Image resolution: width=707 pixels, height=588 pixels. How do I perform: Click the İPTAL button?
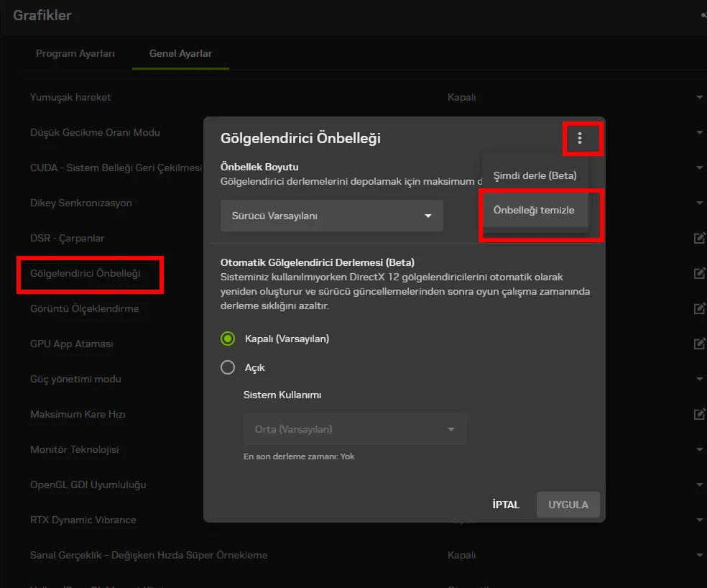[506, 505]
